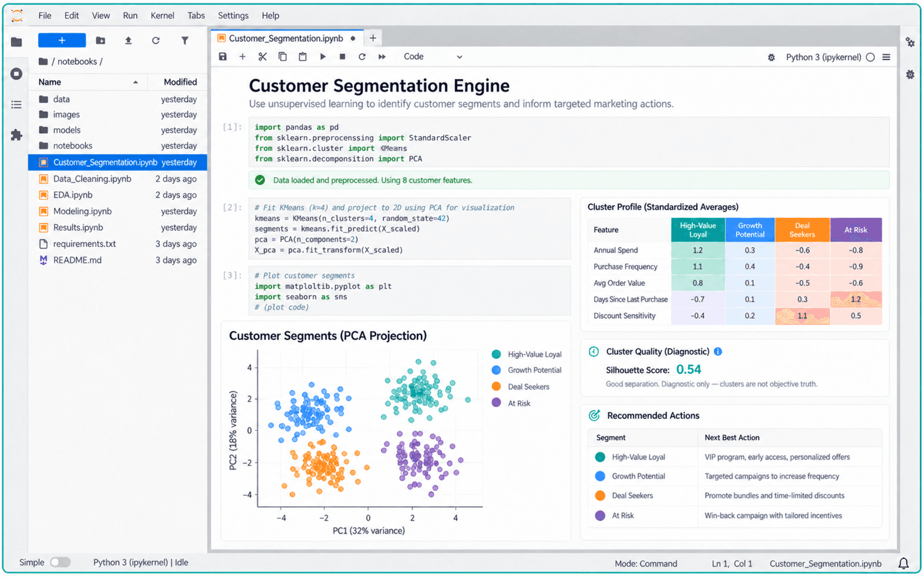Cut the selected cell with the scissors
The image size is (924, 578).
262,57
